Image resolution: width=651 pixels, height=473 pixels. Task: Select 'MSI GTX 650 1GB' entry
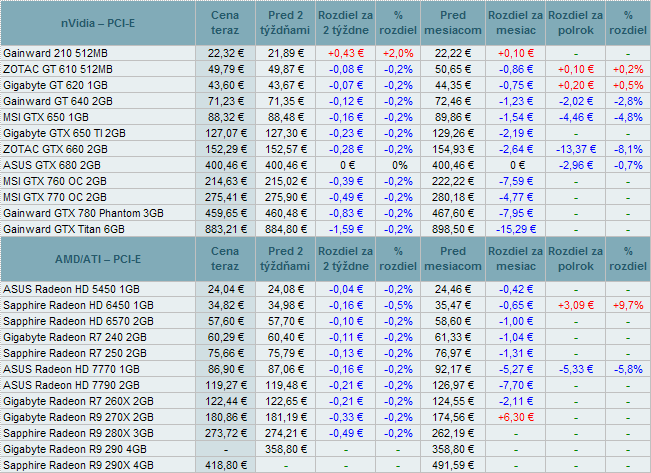click(x=46, y=117)
